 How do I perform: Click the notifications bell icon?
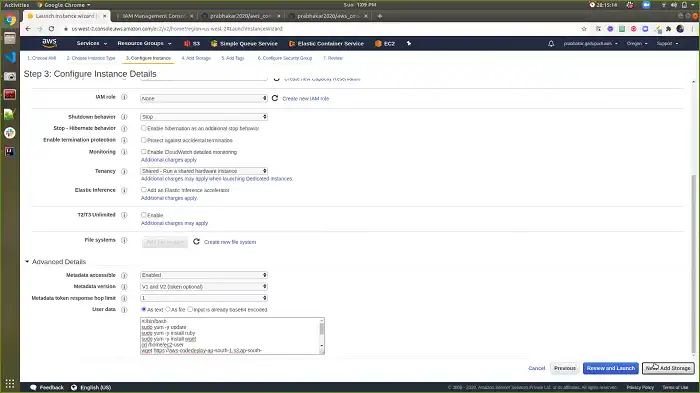pos(551,43)
